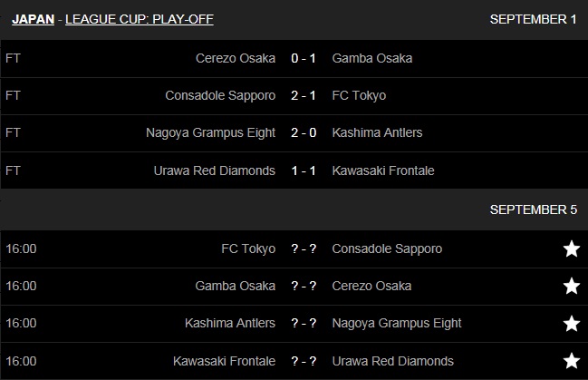
Task: Favorite the Gamba Osaka vs Cerezo Osaka fixture
Action: coord(571,286)
